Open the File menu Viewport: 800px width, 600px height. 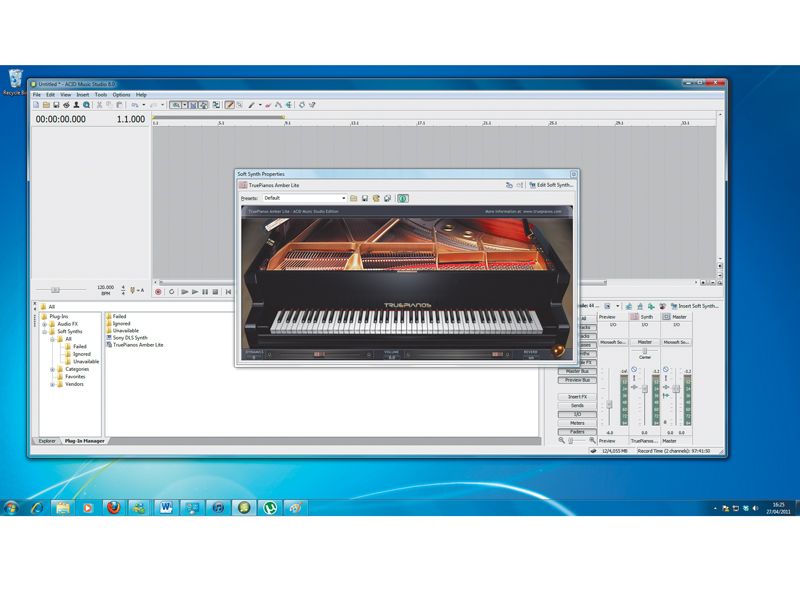(37, 95)
